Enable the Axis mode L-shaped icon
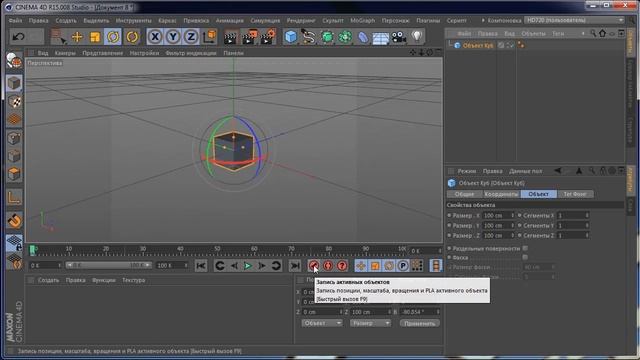The width and height of the screenshot is (640, 360). [x=14, y=198]
